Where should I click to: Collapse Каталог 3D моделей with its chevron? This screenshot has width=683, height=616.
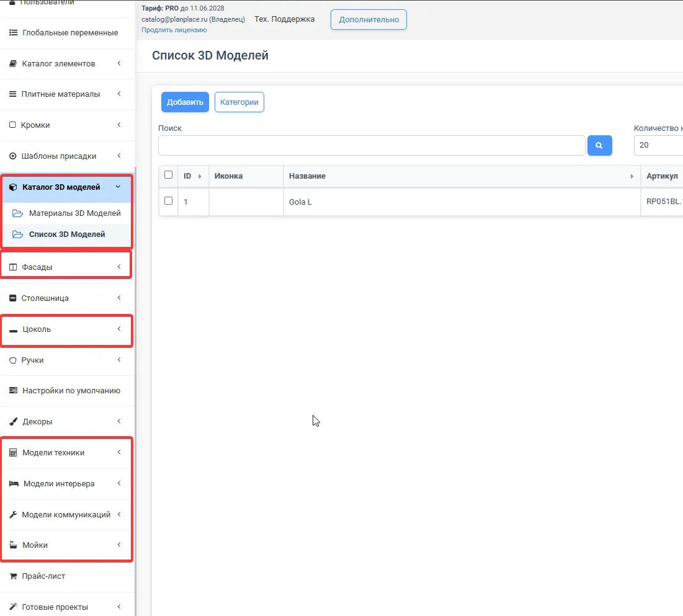[x=118, y=187]
